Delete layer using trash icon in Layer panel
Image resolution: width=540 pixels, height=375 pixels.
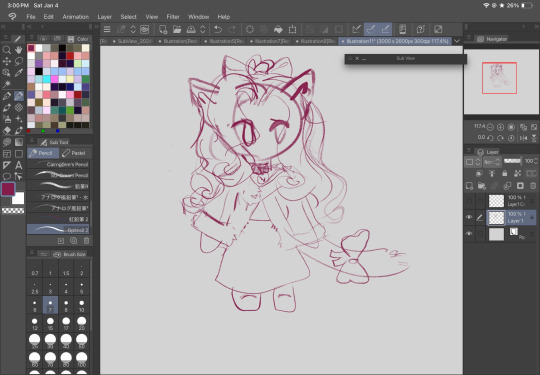533,186
